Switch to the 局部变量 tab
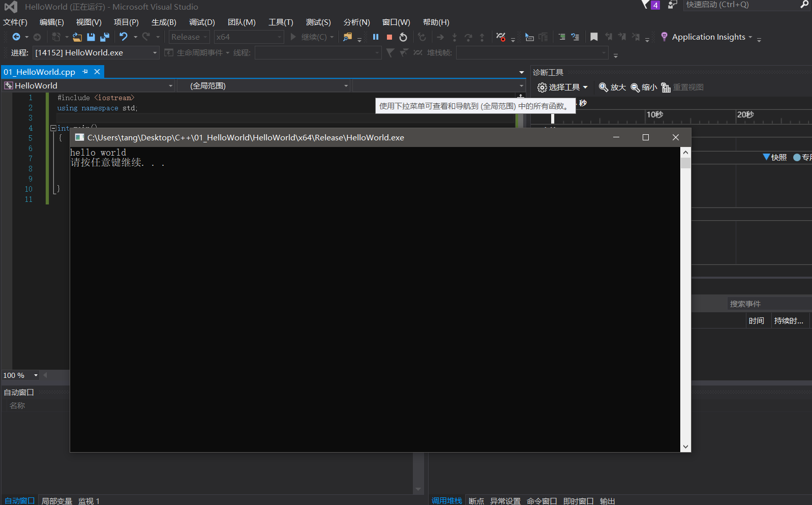The image size is (812, 505). pos(57,501)
